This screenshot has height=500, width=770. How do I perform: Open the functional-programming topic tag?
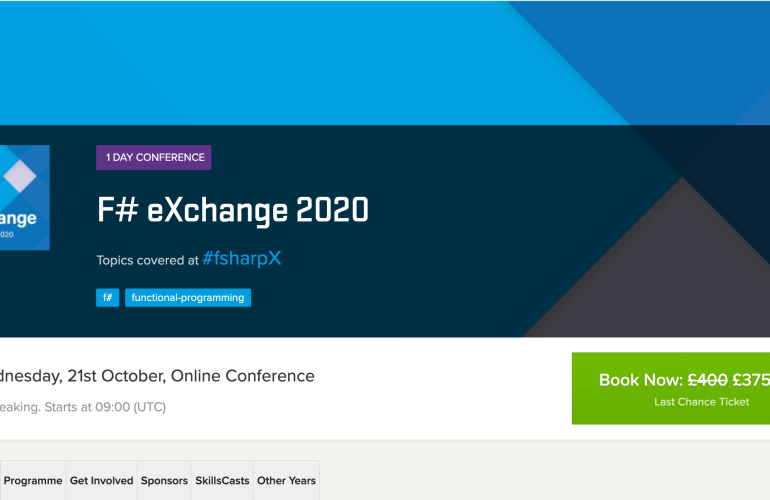click(x=187, y=297)
